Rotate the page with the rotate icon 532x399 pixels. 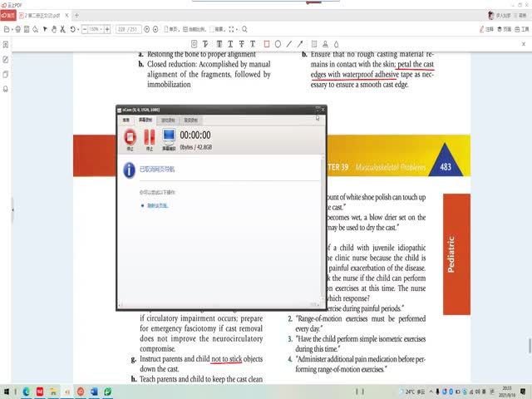[x=72, y=30]
